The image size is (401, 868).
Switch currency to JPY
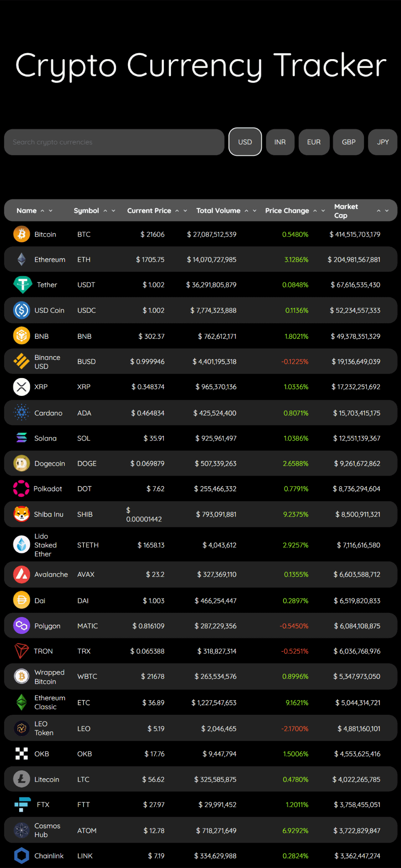[x=383, y=142]
